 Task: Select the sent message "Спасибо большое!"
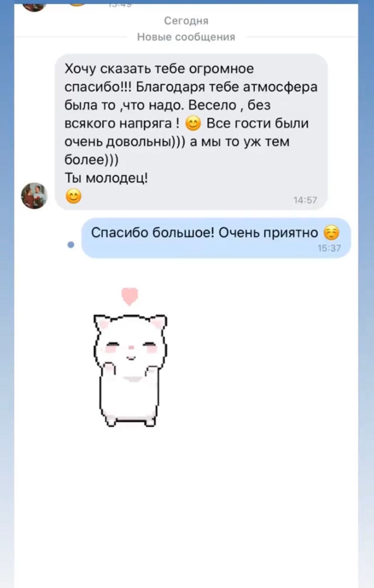pyautogui.click(x=216, y=238)
